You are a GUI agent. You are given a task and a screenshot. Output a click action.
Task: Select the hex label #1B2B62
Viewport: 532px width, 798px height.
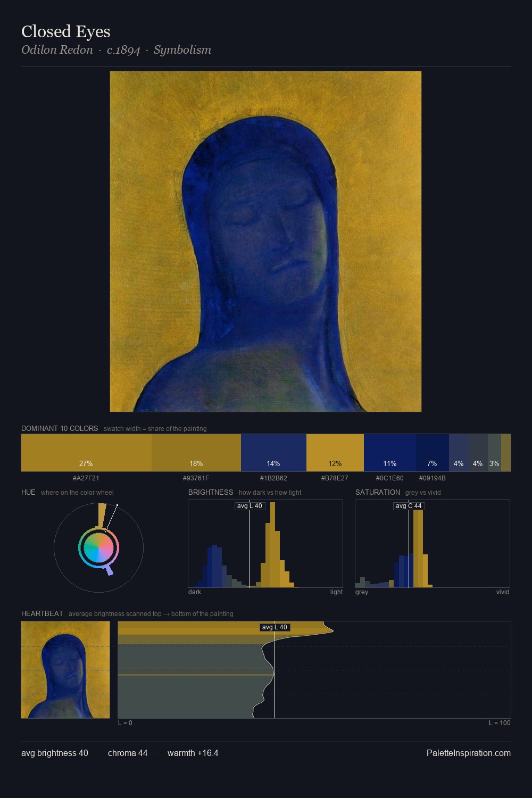(x=273, y=478)
